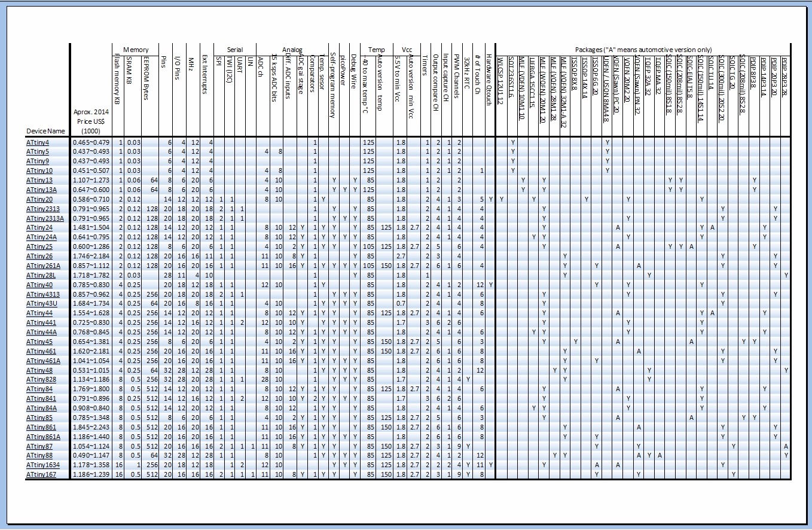This screenshot has height=530, width=812.
Task: Open the ATtiny4 device link
Action: click(x=37, y=142)
